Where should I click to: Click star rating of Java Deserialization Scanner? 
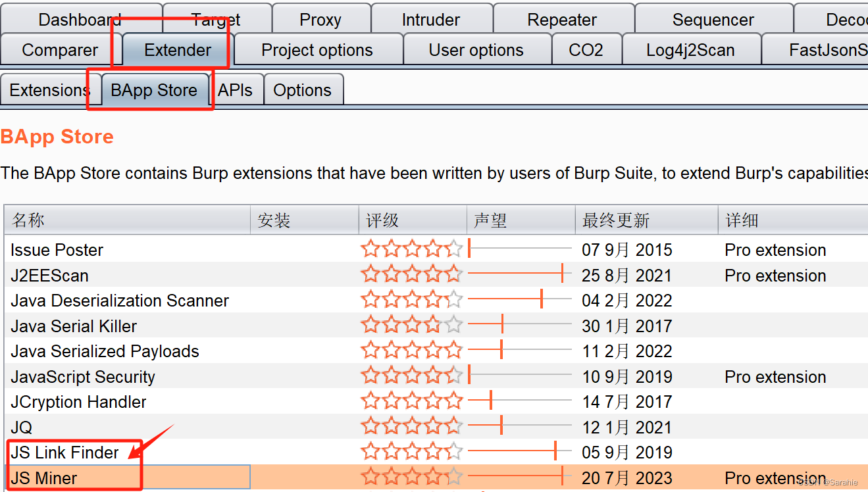click(412, 299)
